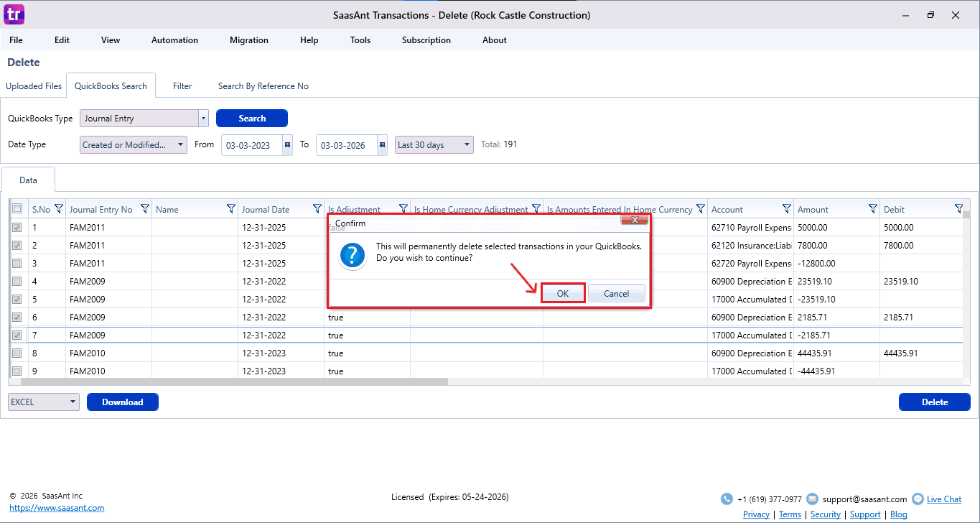Image resolution: width=980 pixels, height=523 pixels.
Task: Toggle the select-all checkbox in table header
Action: click(x=17, y=209)
